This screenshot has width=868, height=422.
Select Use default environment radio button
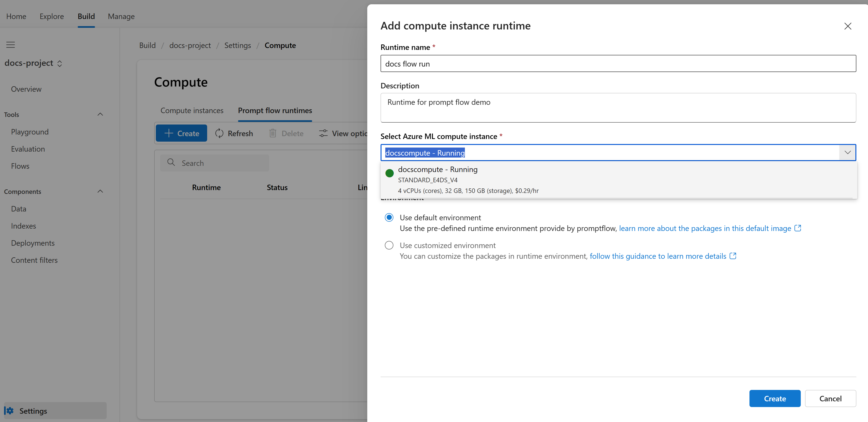[x=389, y=217]
